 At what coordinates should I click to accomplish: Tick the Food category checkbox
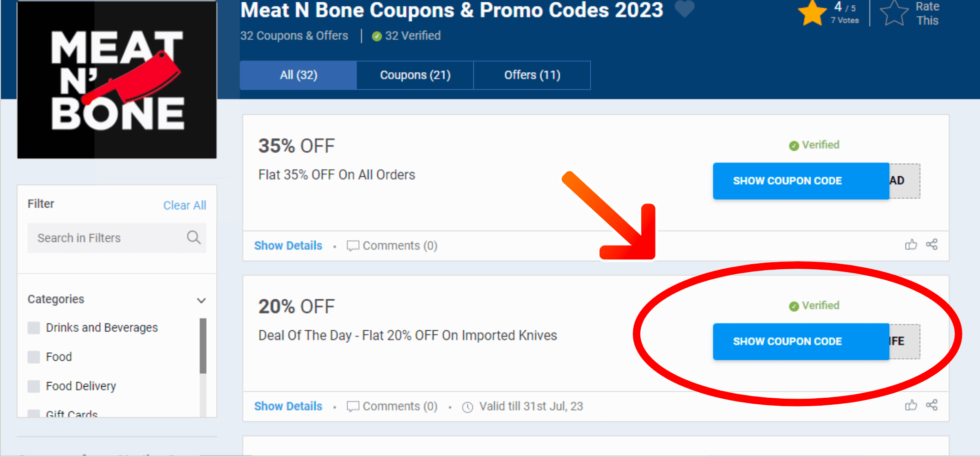34,357
